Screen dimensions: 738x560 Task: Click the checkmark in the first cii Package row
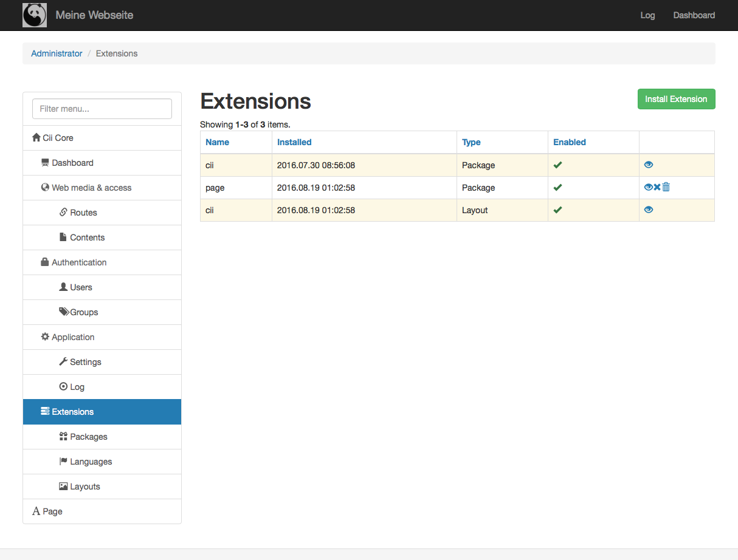pos(557,165)
